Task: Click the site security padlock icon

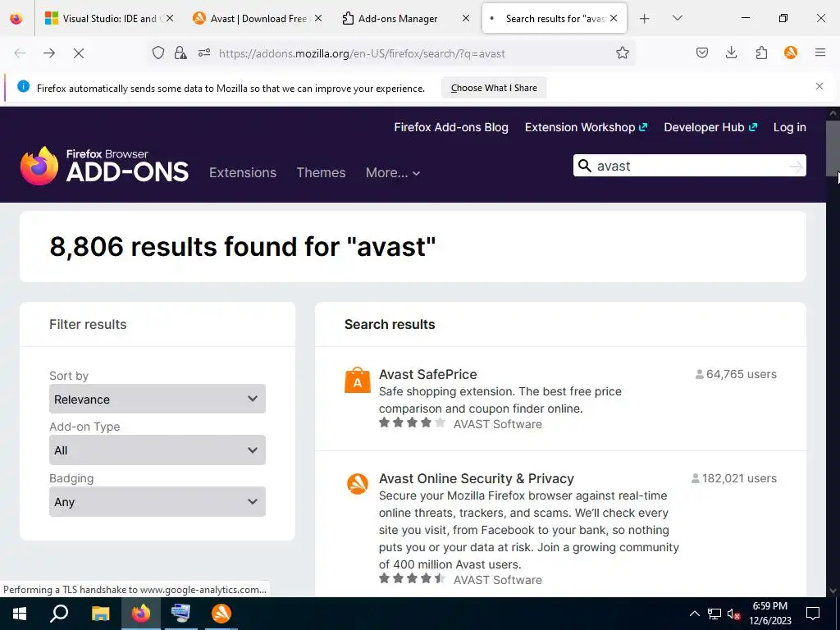Action: click(180, 53)
